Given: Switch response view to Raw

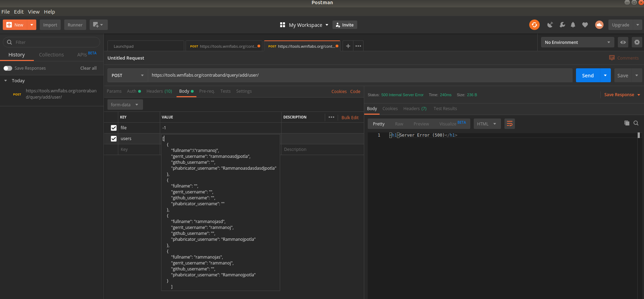Looking at the screenshot, I should (x=399, y=124).
